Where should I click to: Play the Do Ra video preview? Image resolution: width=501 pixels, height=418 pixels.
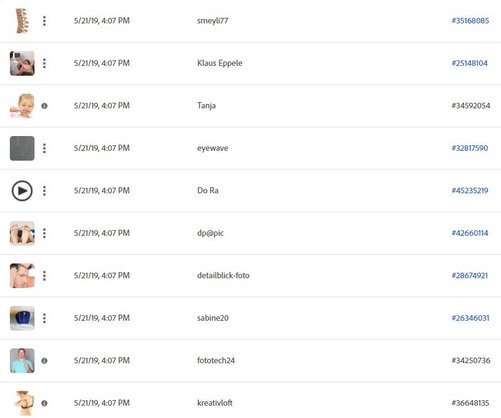tap(22, 191)
